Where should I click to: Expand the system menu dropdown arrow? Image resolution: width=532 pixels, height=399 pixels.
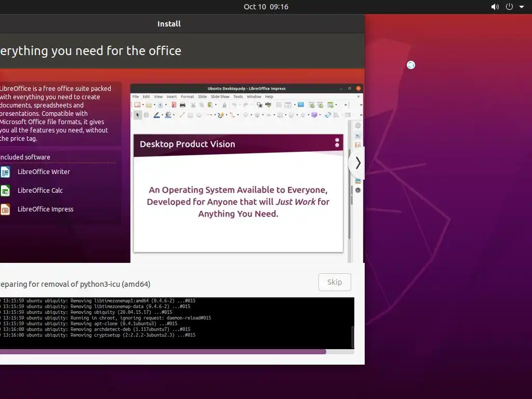[522, 7]
